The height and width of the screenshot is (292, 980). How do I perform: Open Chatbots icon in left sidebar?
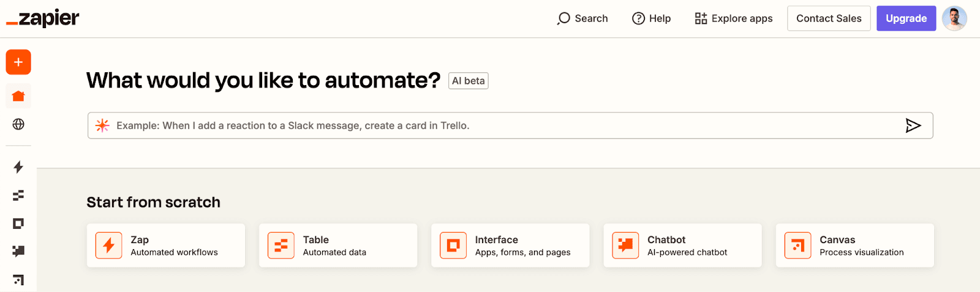pos(18,251)
